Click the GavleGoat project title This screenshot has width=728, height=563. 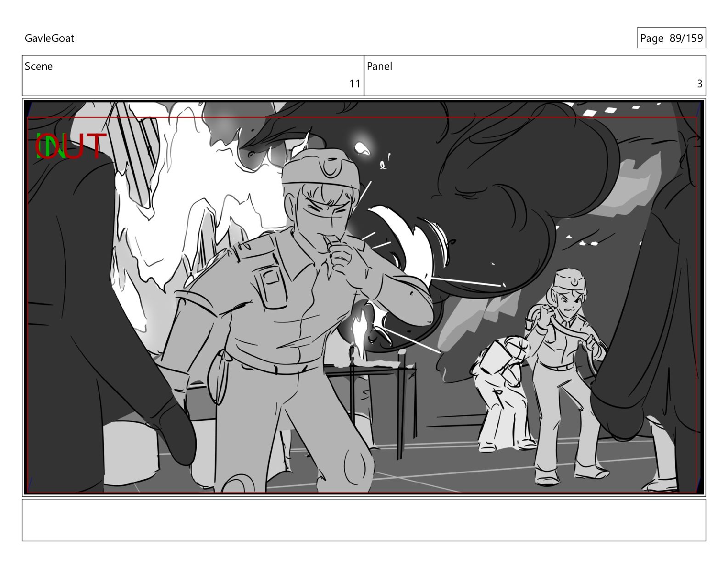coord(49,38)
